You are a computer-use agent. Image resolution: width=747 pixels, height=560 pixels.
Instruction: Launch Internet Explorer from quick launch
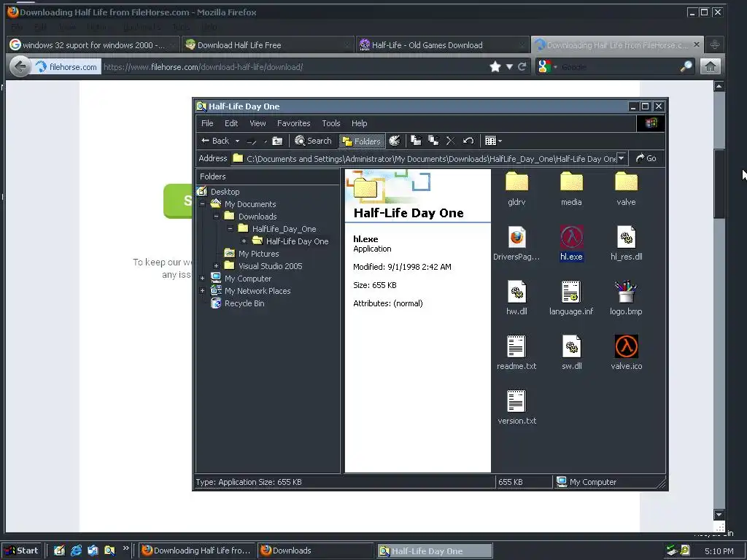[76, 551]
